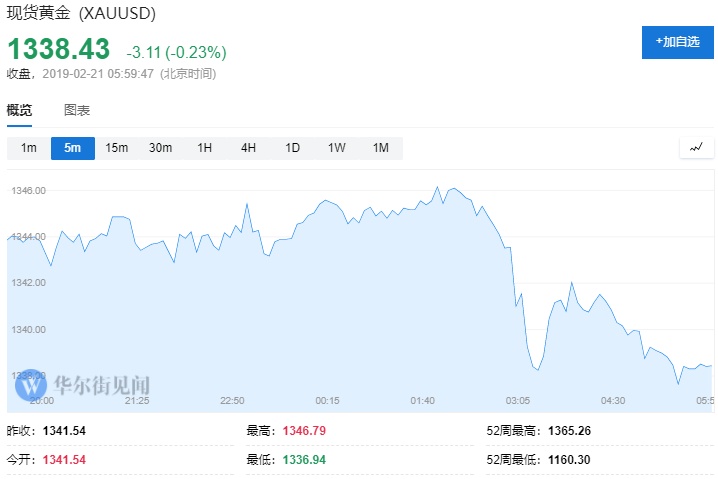The width and height of the screenshot is (718, 479).
Task: Show the 1D daily chart
Action: click(x=293, y=148)
